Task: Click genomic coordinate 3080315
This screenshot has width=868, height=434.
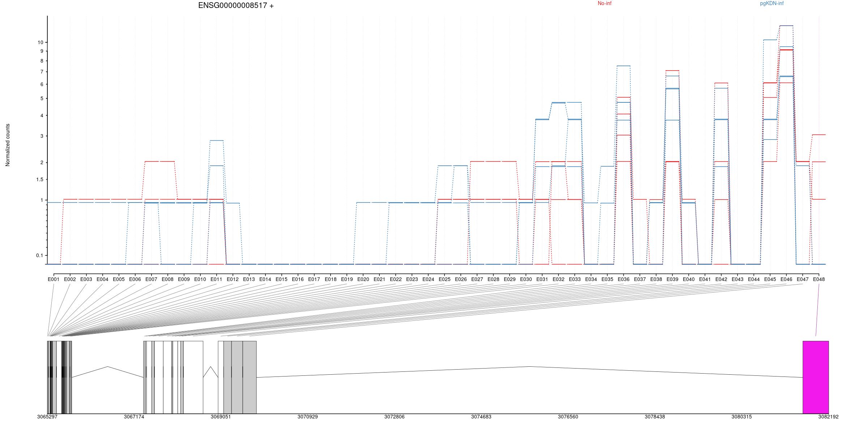Action: pos(742,417)
